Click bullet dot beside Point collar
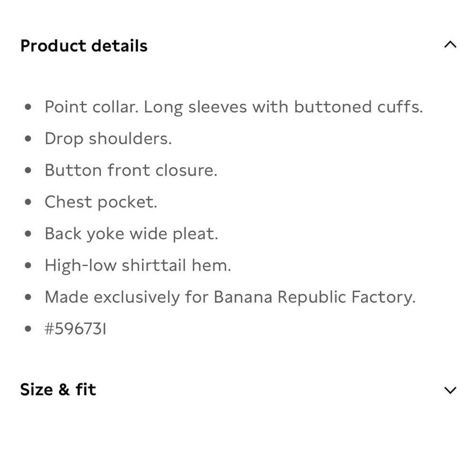The width and height of the screenshot is (476, 476). pyautogui.click(x=28, y=107)
